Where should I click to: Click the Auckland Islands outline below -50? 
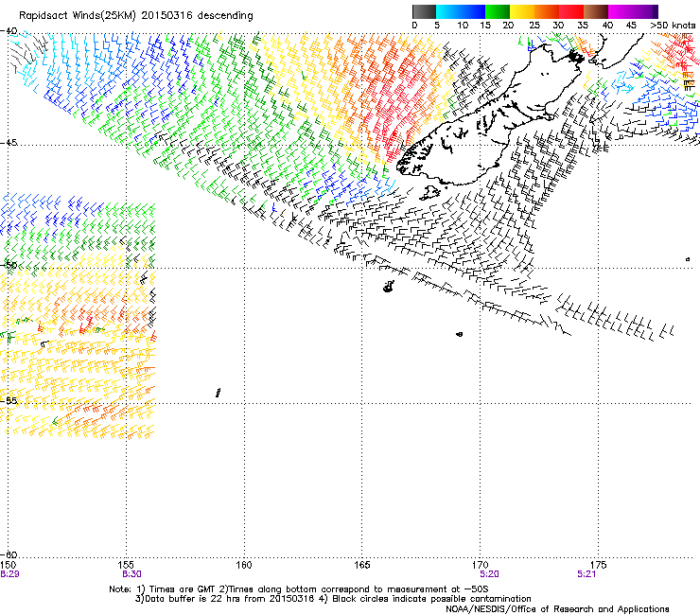pyautogui.click(x=389, y=287)
